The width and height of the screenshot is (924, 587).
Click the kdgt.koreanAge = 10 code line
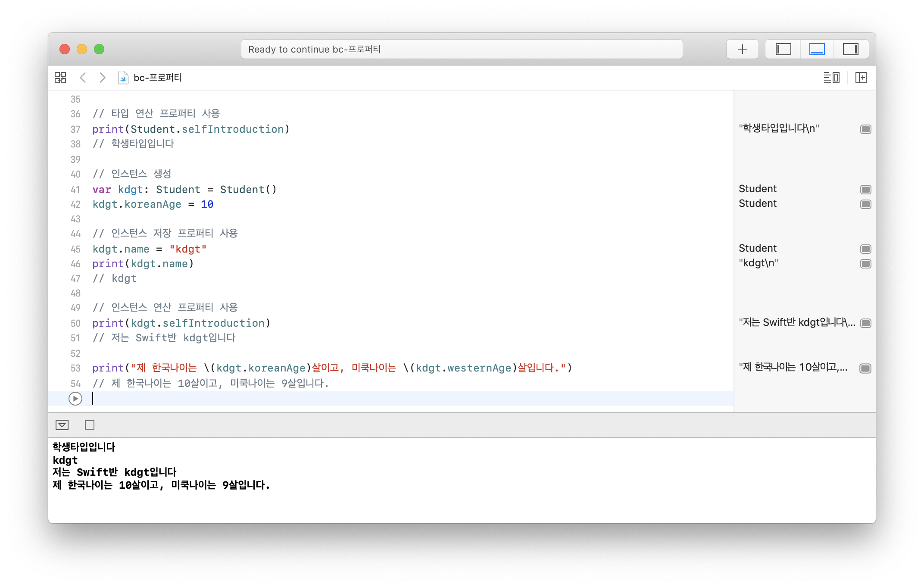pos(153,204)
